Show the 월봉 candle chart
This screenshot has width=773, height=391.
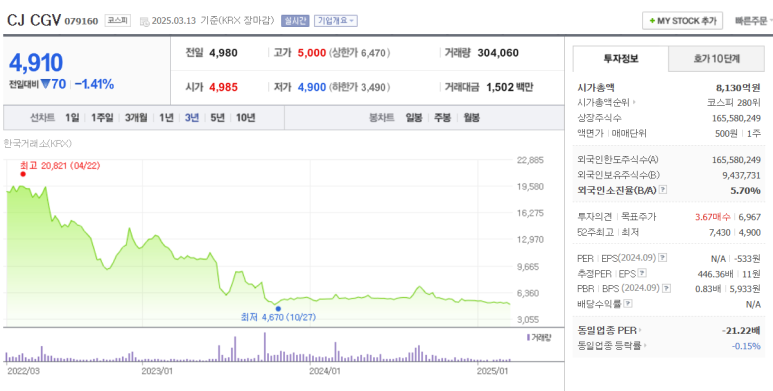(x=471, y=117)
